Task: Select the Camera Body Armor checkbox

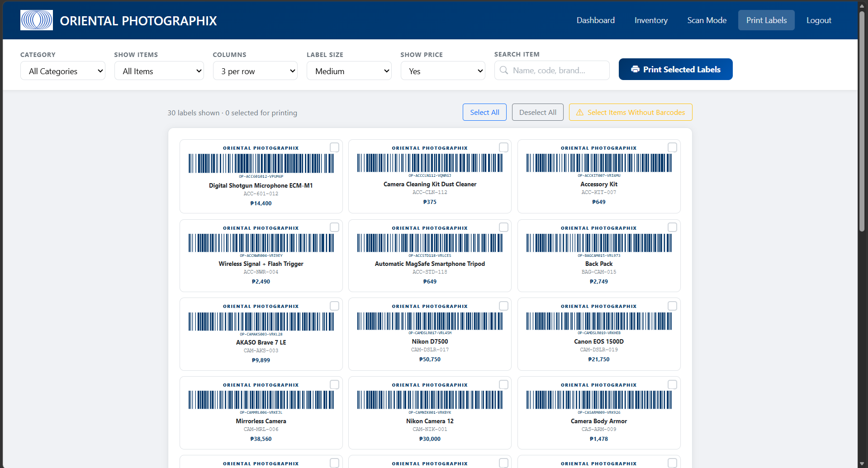Action: pos(673,384)
